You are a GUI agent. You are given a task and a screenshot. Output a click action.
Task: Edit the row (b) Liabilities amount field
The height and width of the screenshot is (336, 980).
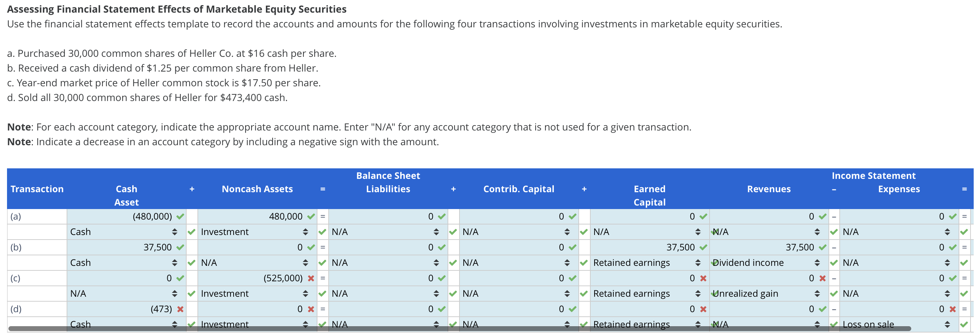pyautogui.click(x=388, y=247)
